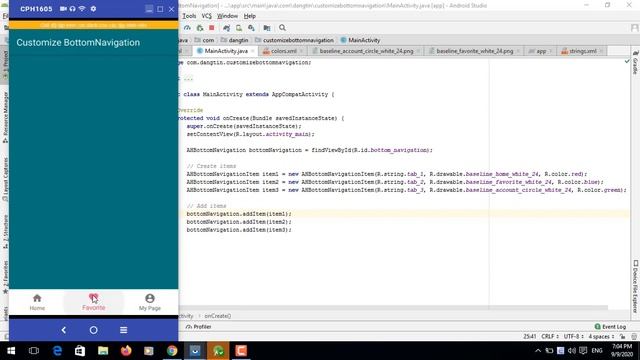The width and height of the screenshot is (640, 360).
Task: Click the Attach debugger toolbar icon
Action: 200,28
